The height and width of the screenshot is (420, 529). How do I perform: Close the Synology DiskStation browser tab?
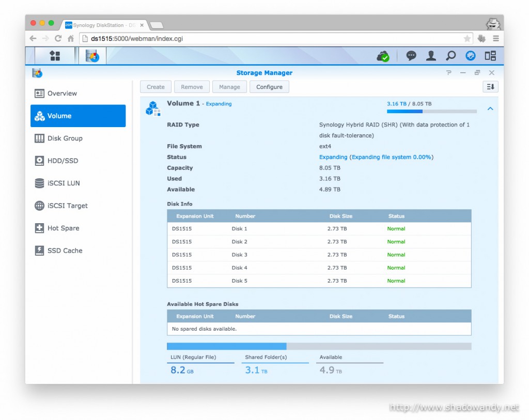[x=142, y=25]
